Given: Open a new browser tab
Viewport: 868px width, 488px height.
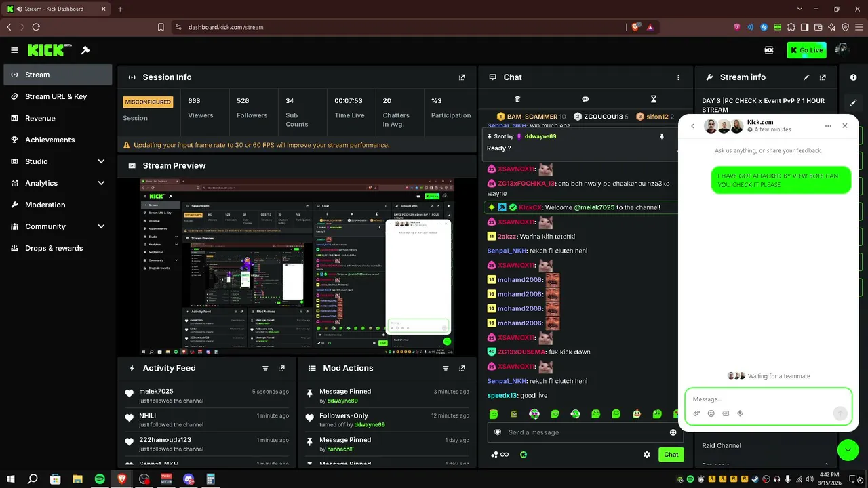Looking at the screenshot, I should point(120,9).
